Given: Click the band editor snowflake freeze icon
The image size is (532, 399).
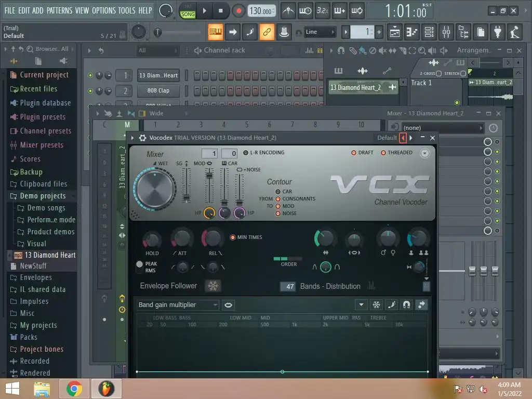Looking at the screenshot, I should (x=376, y=304).
